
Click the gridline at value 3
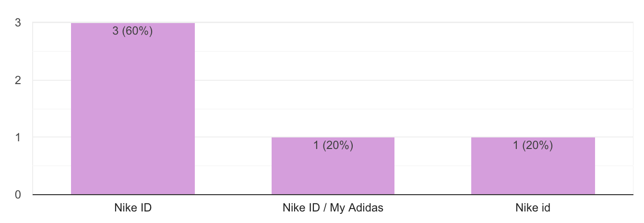(333, 23)
